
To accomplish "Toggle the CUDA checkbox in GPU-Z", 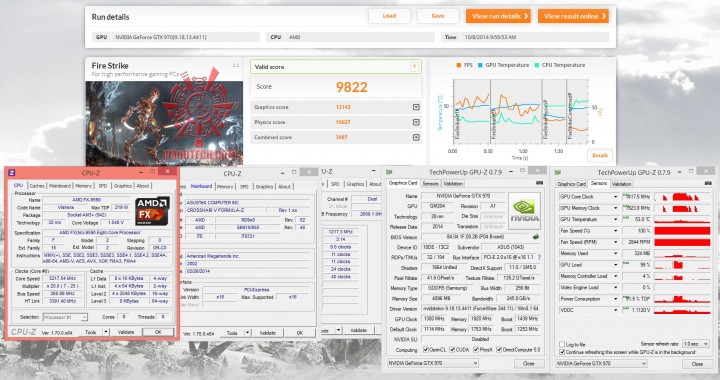I will coord(452,350).
